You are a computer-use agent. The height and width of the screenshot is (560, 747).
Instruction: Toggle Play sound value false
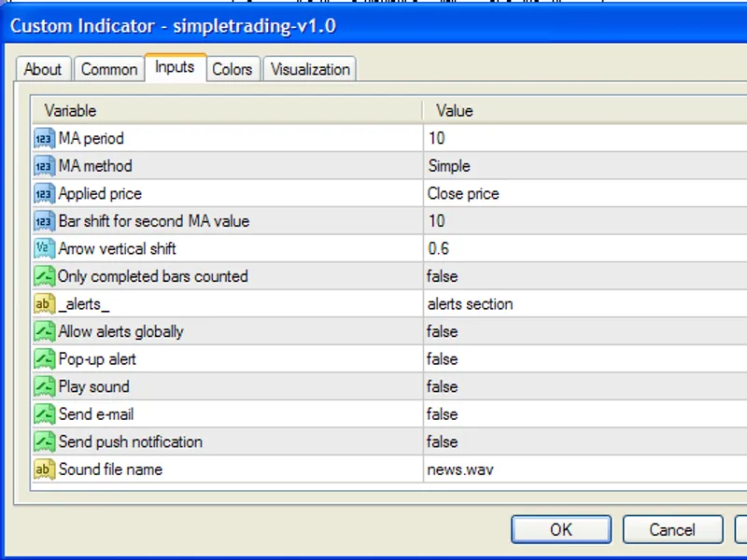click(x=585, y=386)
